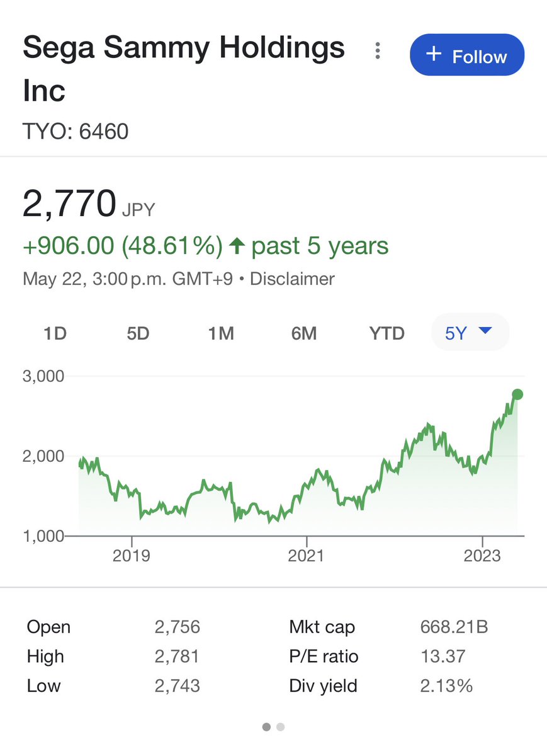Select the 1M chart range
This screenshot has height=756, width=547.
[221, 333]
